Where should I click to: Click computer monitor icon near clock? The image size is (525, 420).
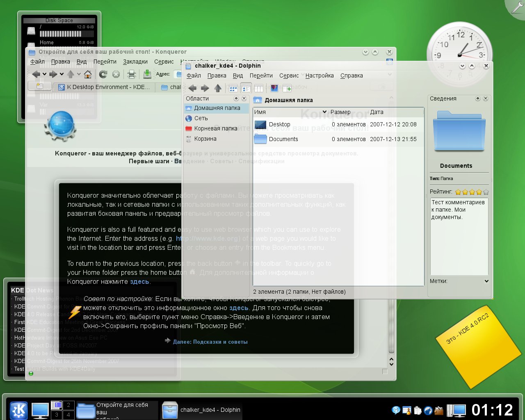(457, 411)
